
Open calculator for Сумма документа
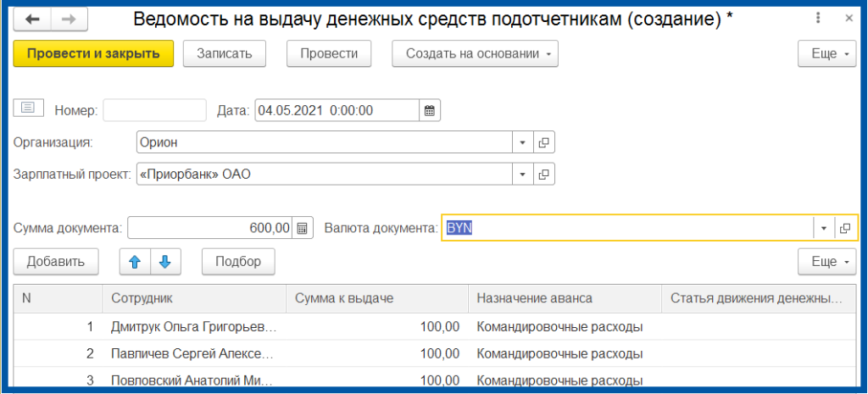(x=304, y=228)
